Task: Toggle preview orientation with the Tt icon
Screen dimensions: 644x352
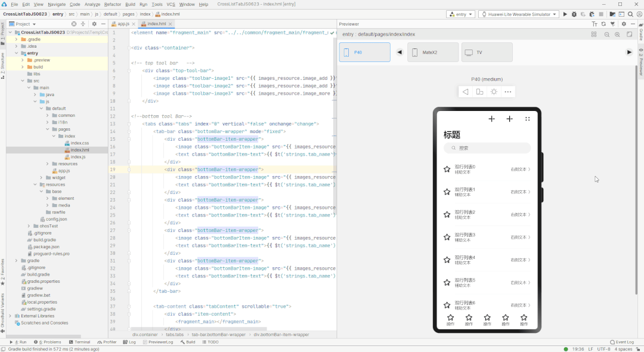Action: point(595,24)
